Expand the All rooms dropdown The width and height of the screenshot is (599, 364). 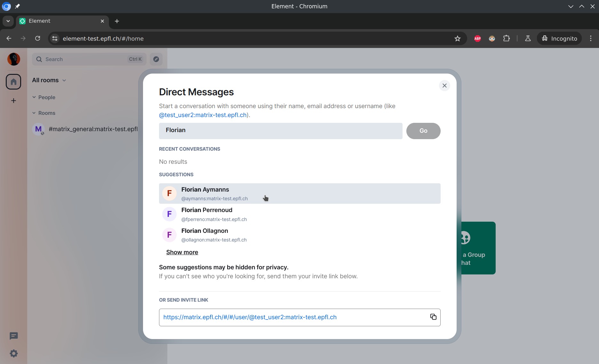49,80
